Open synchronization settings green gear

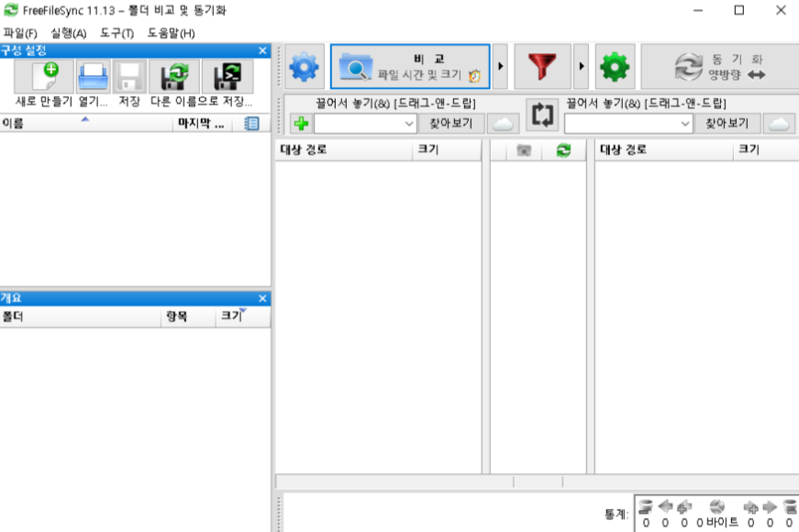pos(615,67)
